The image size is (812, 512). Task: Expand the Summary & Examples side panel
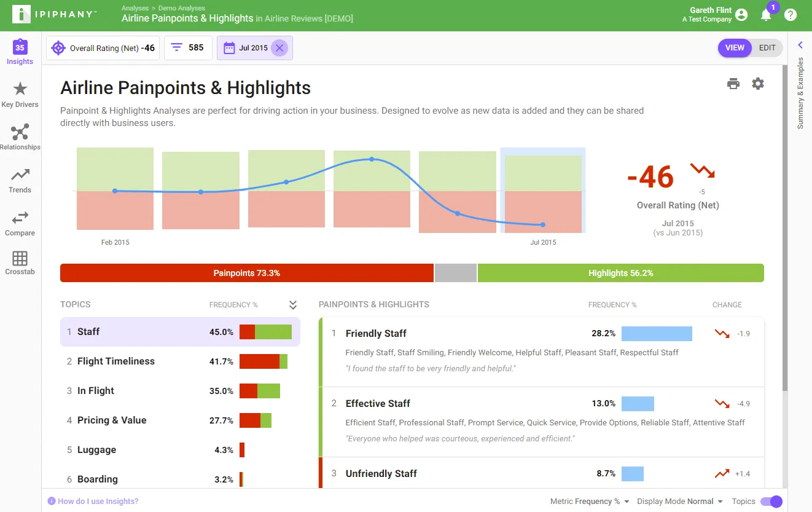pos(800,45)
